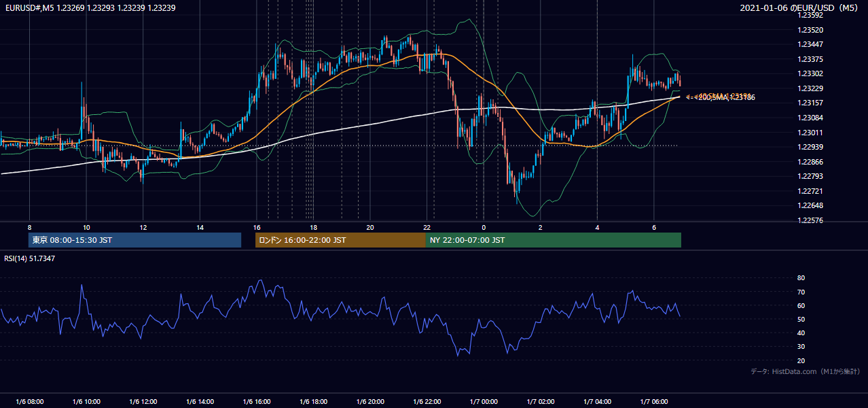Viewport: 868px width, 408px height.
Task: Click price label 1.22866
Action: pos(810,162)
